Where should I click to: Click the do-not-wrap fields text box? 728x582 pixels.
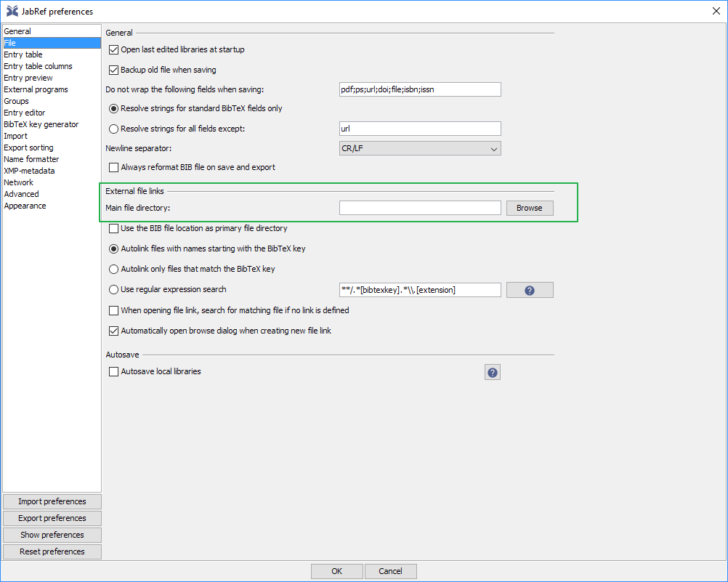point(420,89)
